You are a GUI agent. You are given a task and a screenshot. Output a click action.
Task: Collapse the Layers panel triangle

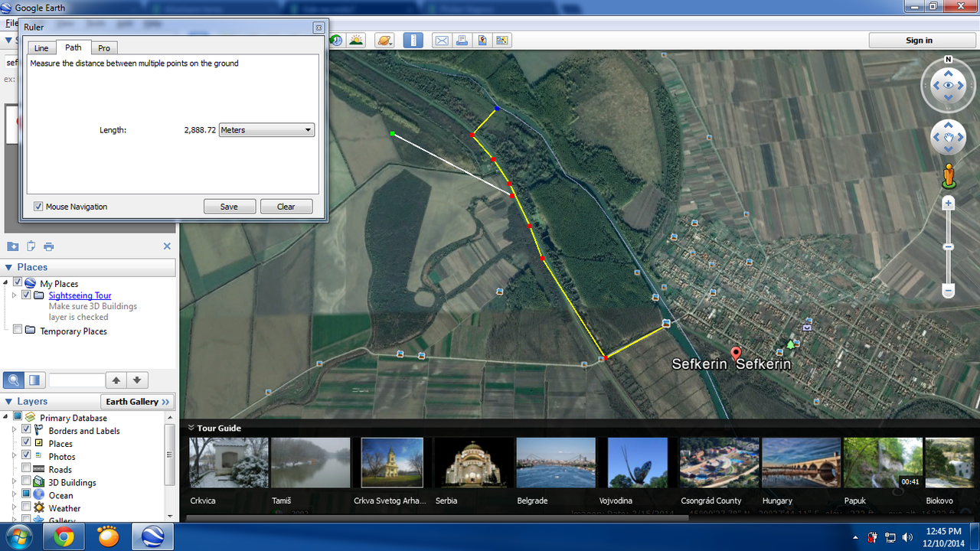8,401
